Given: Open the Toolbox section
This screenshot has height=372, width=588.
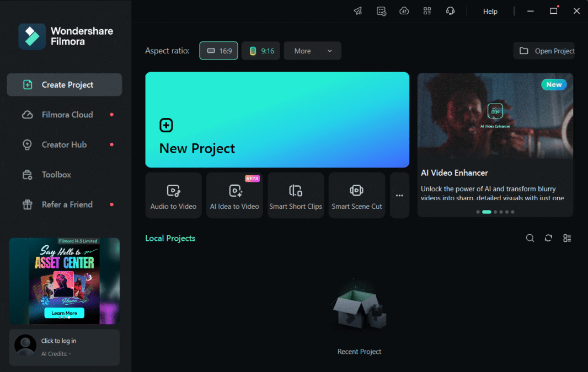Looking at the screenshot, I should (65, 175).
